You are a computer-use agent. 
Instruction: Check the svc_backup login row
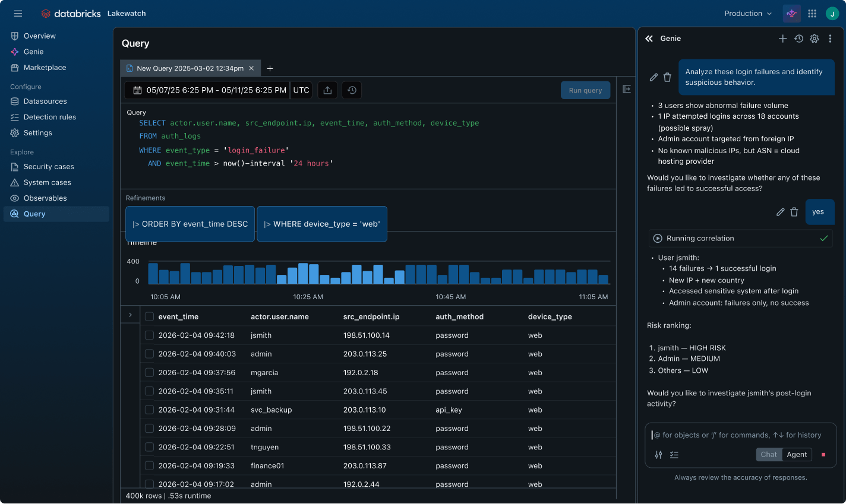pos(149,410)
